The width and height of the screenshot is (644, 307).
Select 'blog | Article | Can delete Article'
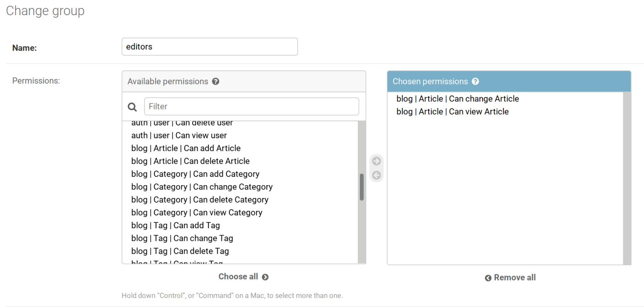pyautogui.click(x=190, y=161)
